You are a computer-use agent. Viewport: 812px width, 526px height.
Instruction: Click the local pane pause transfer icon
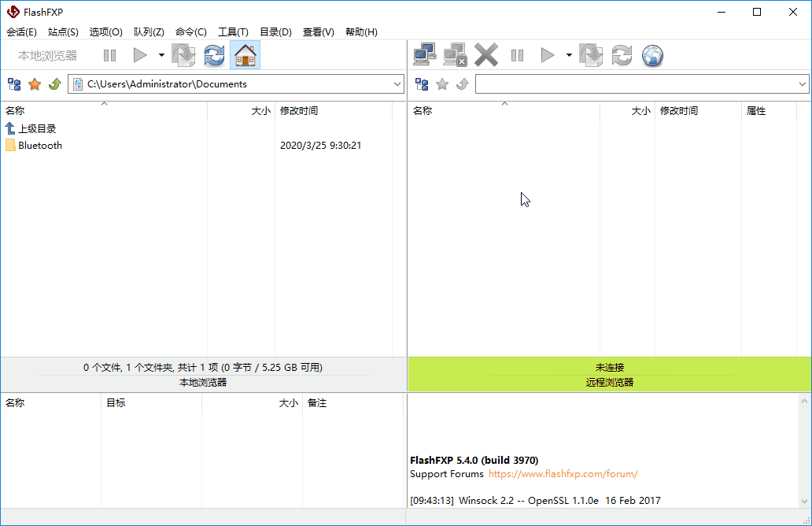pyautogui.click(x=110, y=55)
